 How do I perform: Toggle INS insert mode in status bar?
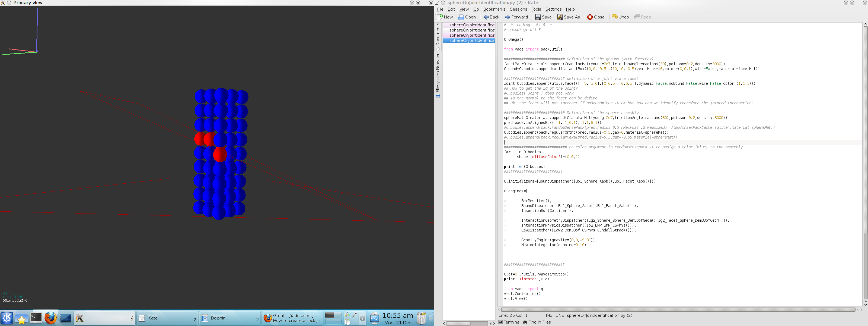pyautogui.click(x=549, y=315)
